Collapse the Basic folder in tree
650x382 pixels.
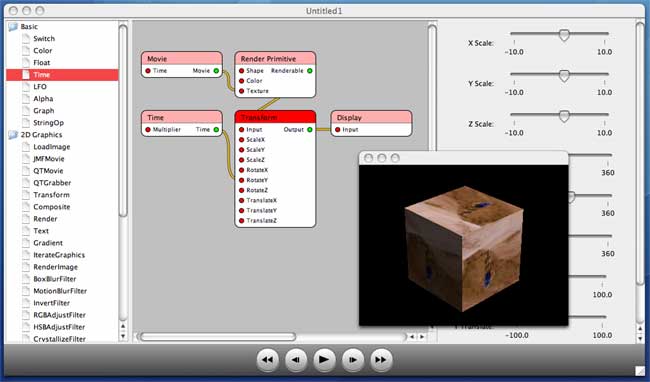pos(13,27)
